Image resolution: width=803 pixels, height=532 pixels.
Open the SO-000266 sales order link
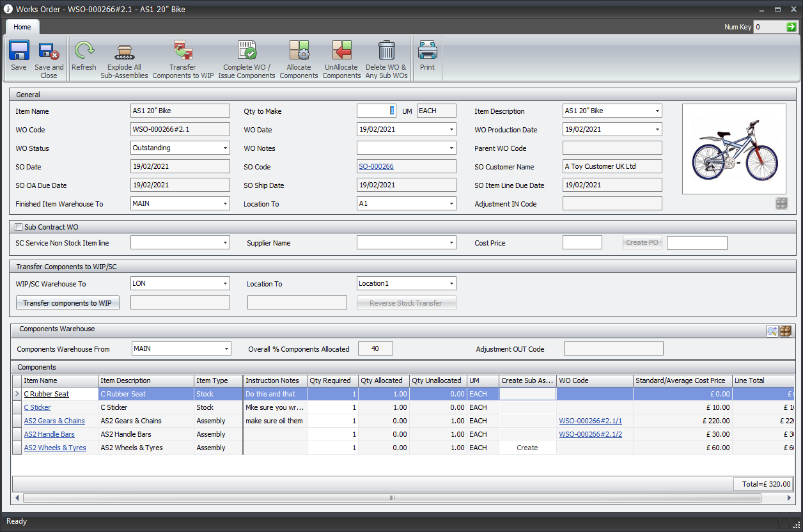click(x=376, y=167)
